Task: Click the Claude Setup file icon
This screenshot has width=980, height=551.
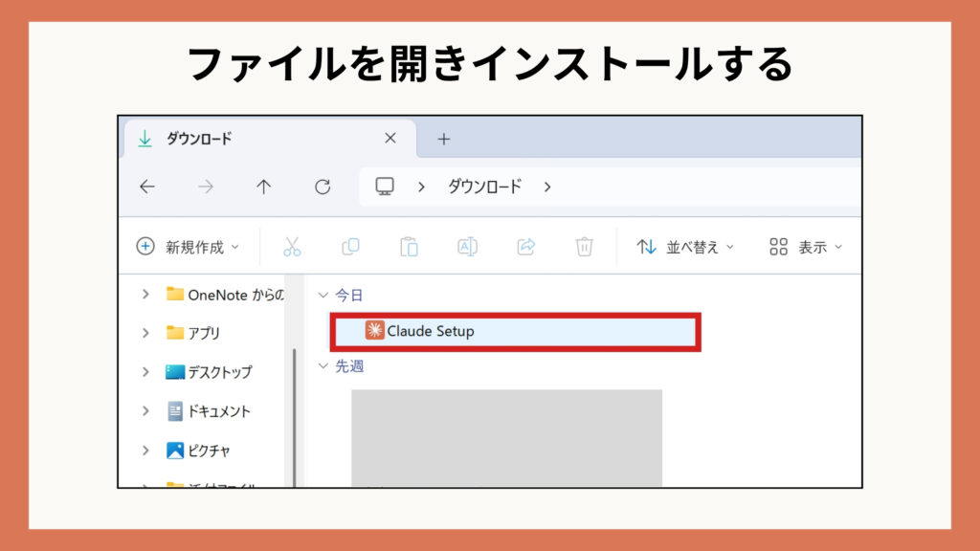Action: tap(374, 330)
